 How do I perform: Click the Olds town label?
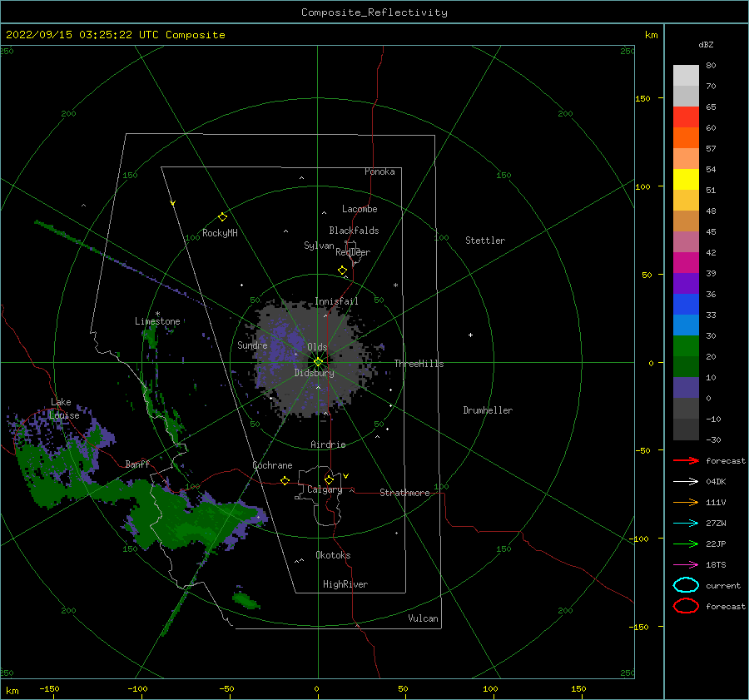[x=317, y=347]
